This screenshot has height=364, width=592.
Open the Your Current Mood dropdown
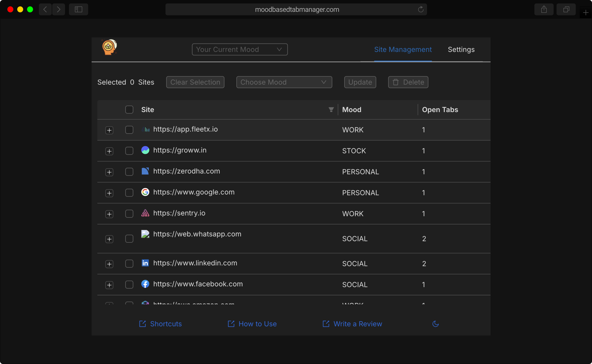tap(240, 49)
